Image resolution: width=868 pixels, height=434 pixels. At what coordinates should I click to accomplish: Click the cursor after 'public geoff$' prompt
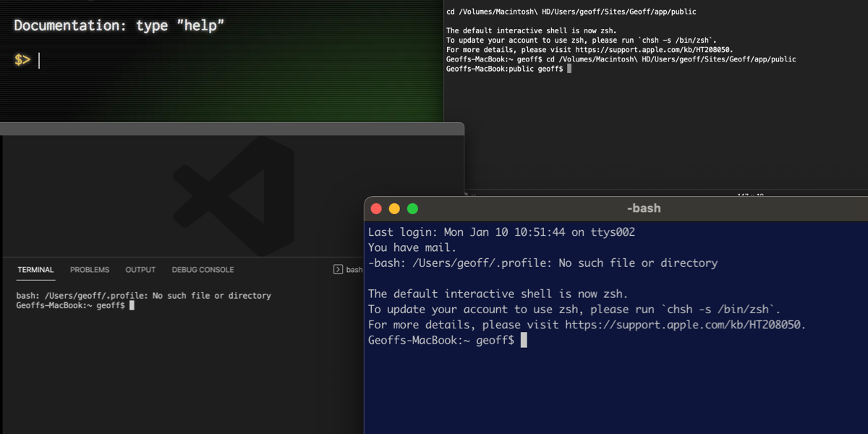click(570, 69)
